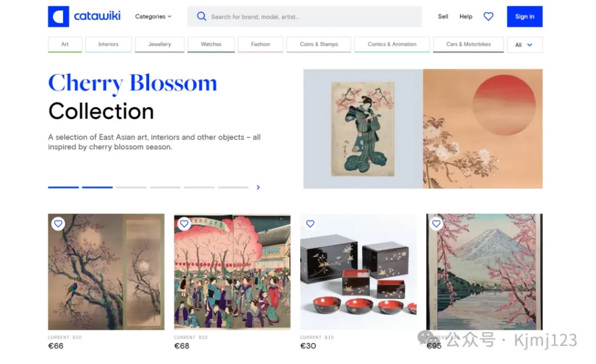Jump to fifth carousel slide indicator
The width and height of the screenshot is (596, 364).
199,187
